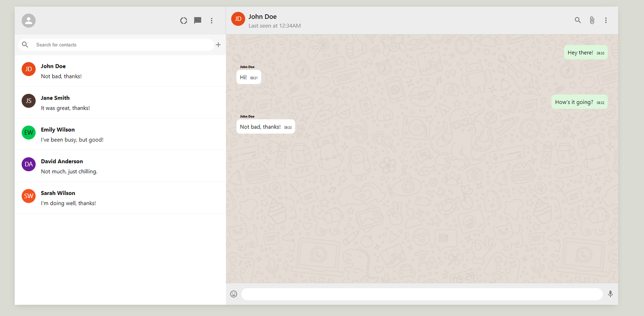The height and width of the screenshot is (316, 644).
Task: Select David Anderson's DA avatar
Action: (x=29, y=164)
